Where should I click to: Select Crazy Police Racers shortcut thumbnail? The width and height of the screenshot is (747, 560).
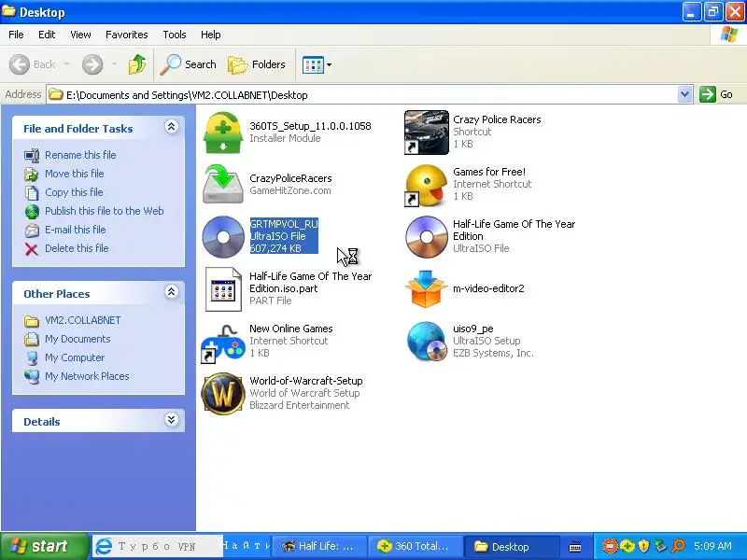[427, 133]
